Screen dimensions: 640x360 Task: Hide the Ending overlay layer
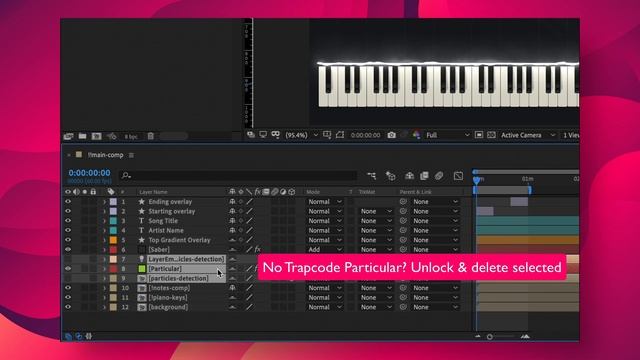click(x=68, y=202)
